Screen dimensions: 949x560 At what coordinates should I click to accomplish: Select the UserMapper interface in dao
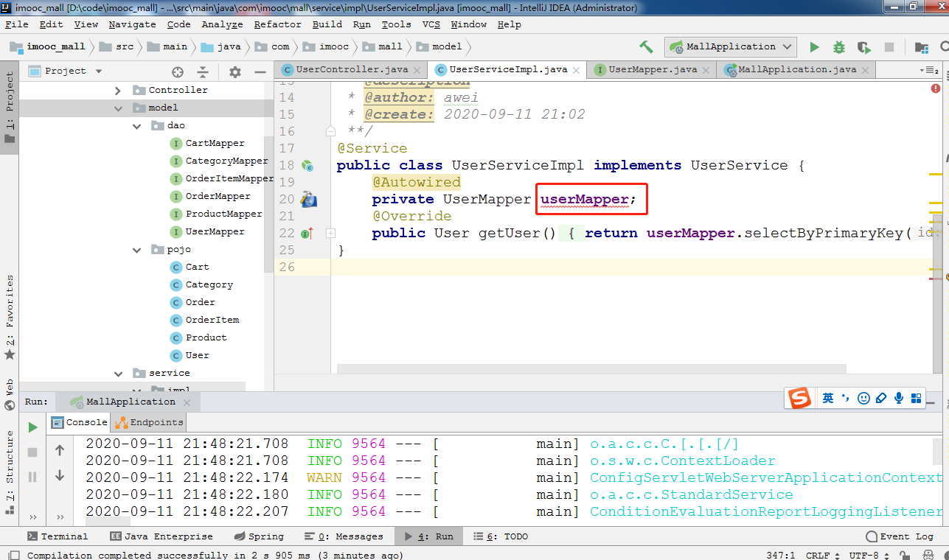pyautogui.click(x=215, y=231)
